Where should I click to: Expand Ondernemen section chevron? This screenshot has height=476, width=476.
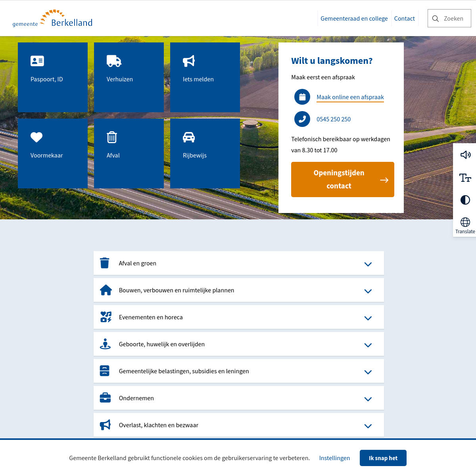pos(368,399)
